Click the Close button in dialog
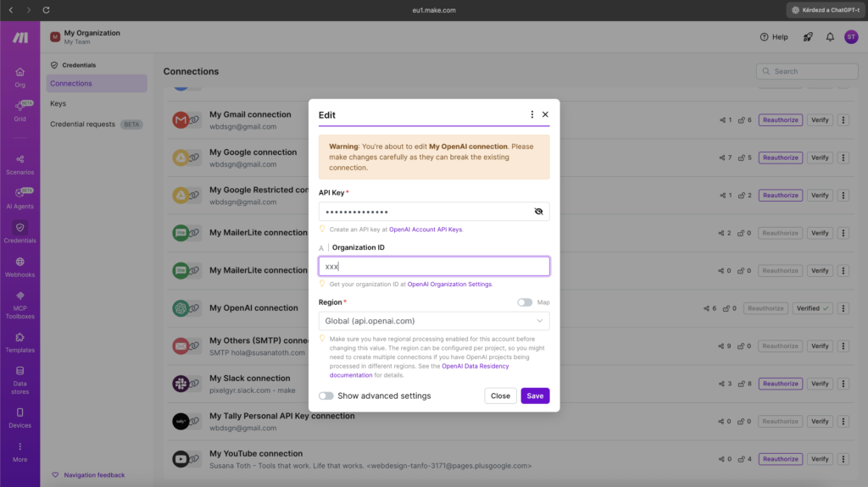Screen dimensions: 868x487 [x=500, y=396]
